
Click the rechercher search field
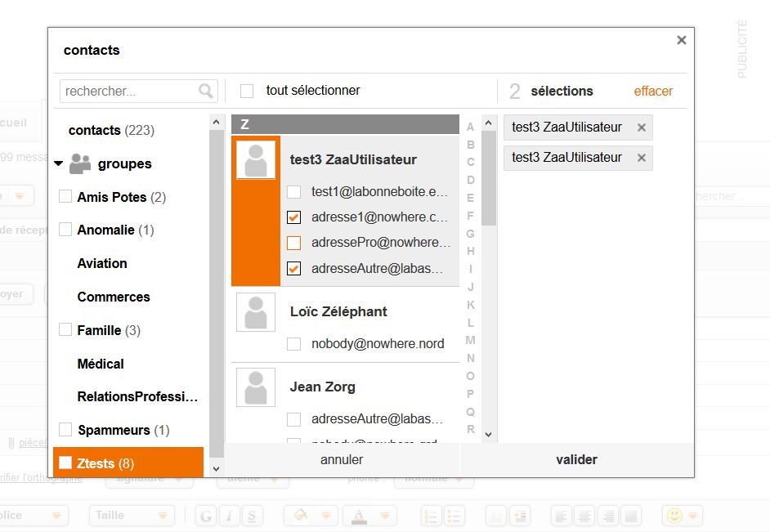(x=129, y=91)
